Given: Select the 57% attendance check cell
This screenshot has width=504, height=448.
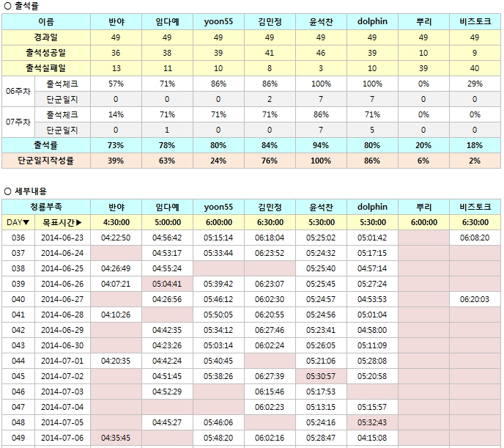Looking at the screenshot, I should pyautogui.click(x=116, y=84).
